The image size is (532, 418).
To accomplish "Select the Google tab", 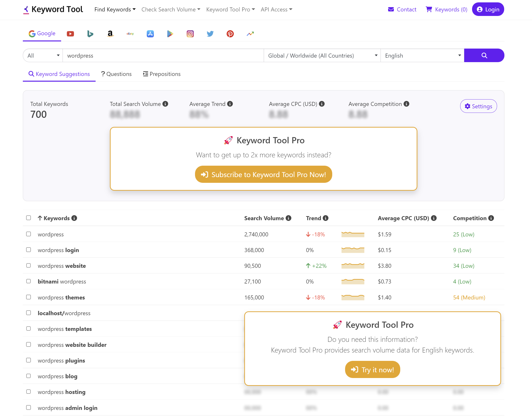I will point(42,33).
